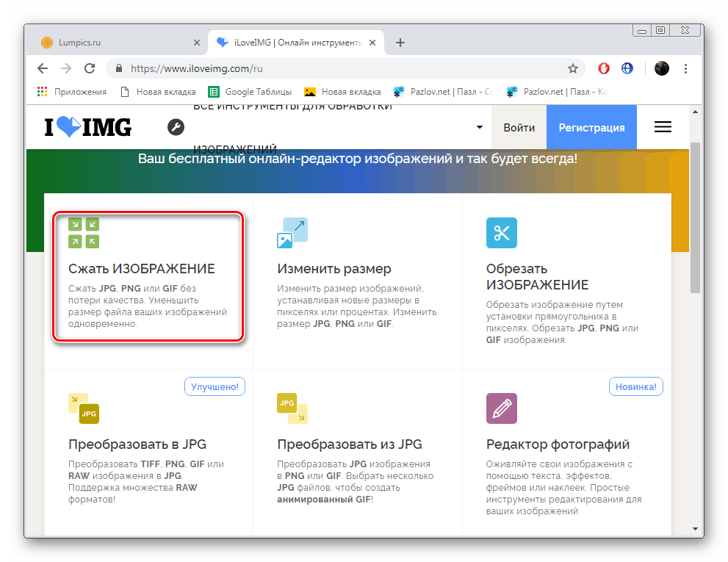Click the bookmark star in the address bar
This screenshot has height=562, width=728.
pos(573,68)
